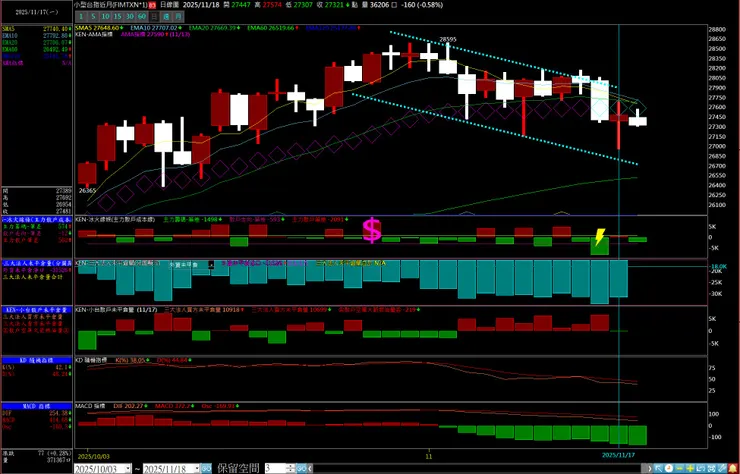Click the scrollbar left arrow

[x=310, y=469]
